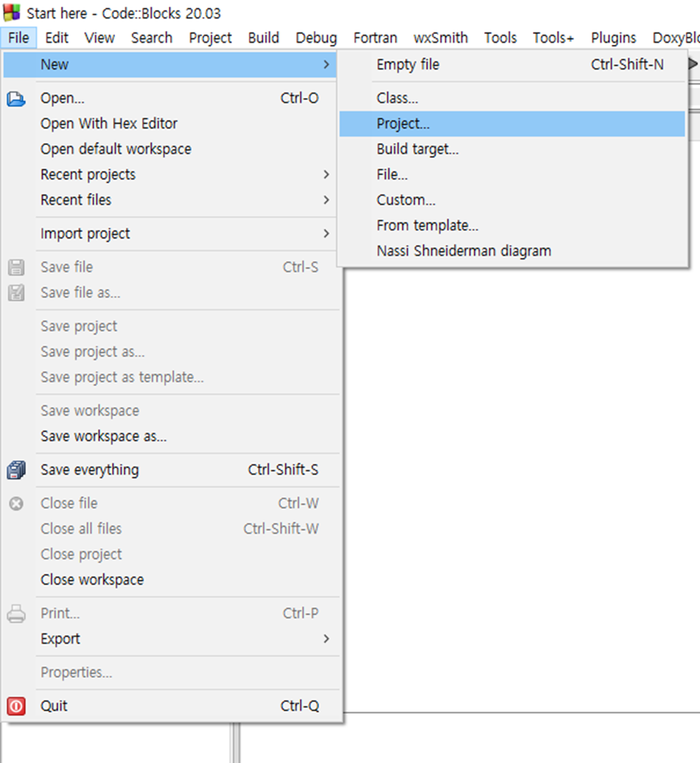
Task: Choose Build target... in New submenu
Action: [512, 149]
